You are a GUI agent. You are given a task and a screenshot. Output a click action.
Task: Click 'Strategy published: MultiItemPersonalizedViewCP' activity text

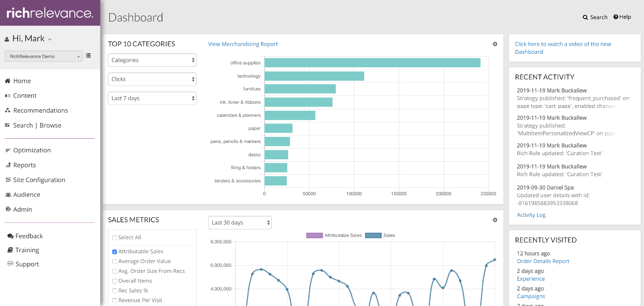pyautogui.click(x=566, y=129)
